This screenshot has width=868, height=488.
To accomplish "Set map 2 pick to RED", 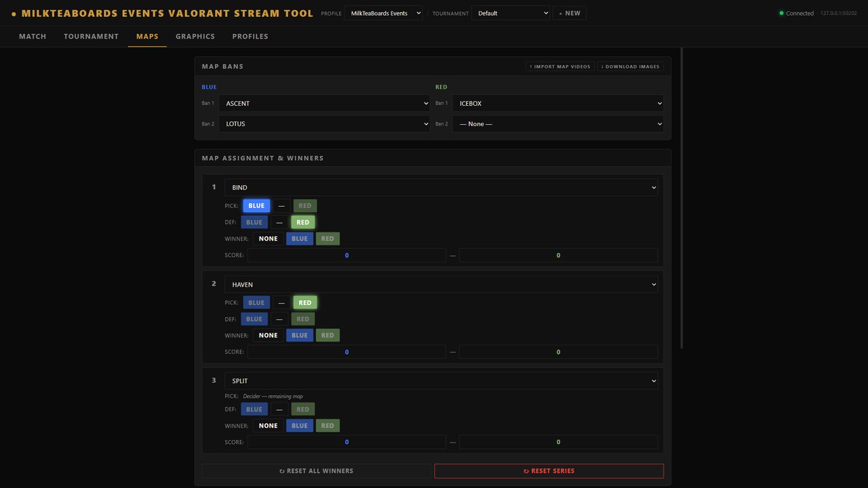I will [305, 303].
